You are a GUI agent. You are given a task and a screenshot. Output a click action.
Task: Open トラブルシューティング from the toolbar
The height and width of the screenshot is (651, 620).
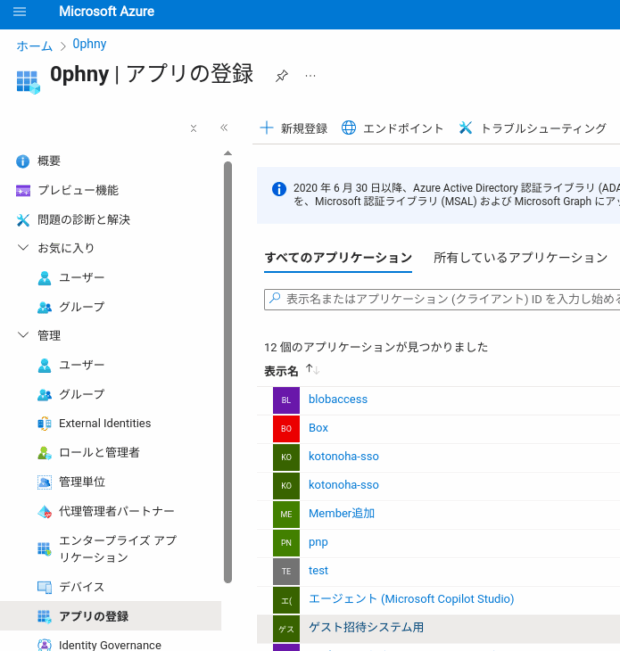click(x=543, y=129)
